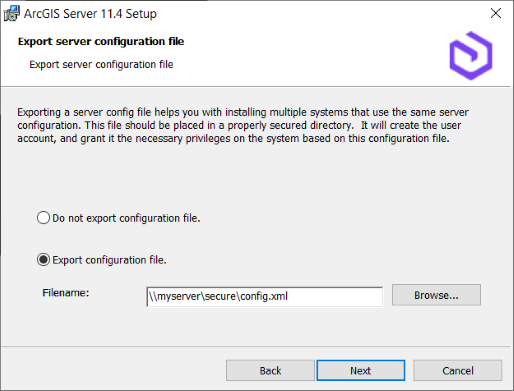Cancel the ArcGIS Server setup
514x391 pixels.
(x=458, y=370)
